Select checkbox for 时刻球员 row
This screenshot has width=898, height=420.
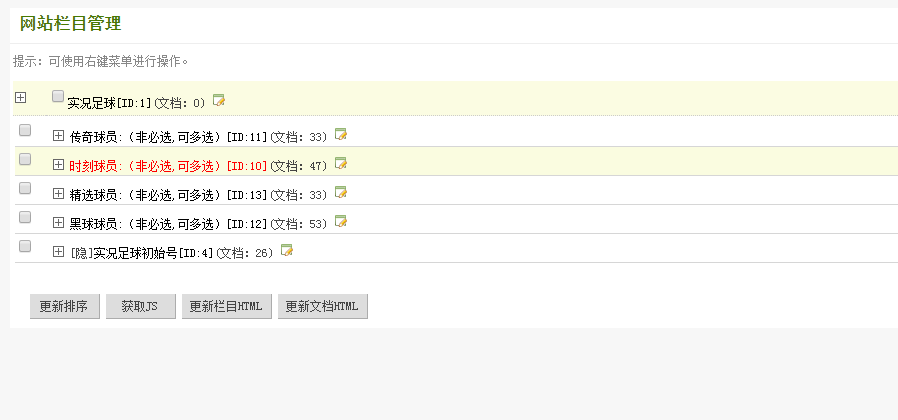point(25,159)
